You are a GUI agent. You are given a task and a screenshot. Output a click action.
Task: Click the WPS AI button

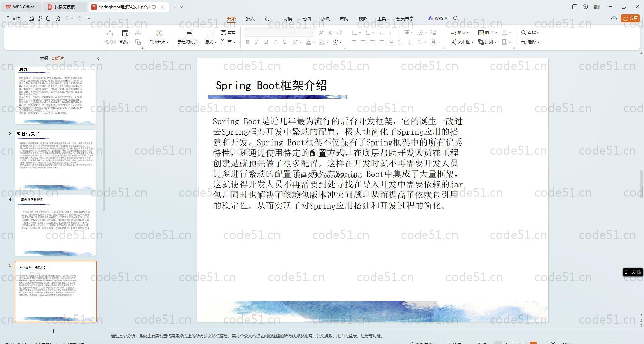pyautogui.click(x=438, y=18)
